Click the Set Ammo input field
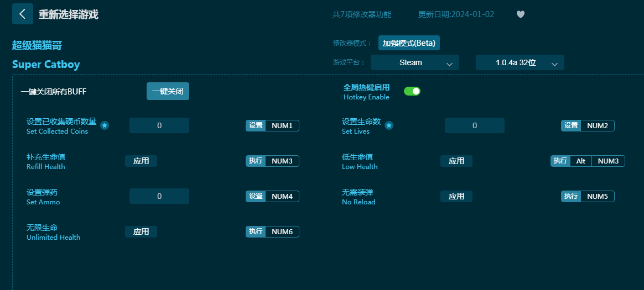This screenshot has width=644, height=290. click(x=159, y=197)
